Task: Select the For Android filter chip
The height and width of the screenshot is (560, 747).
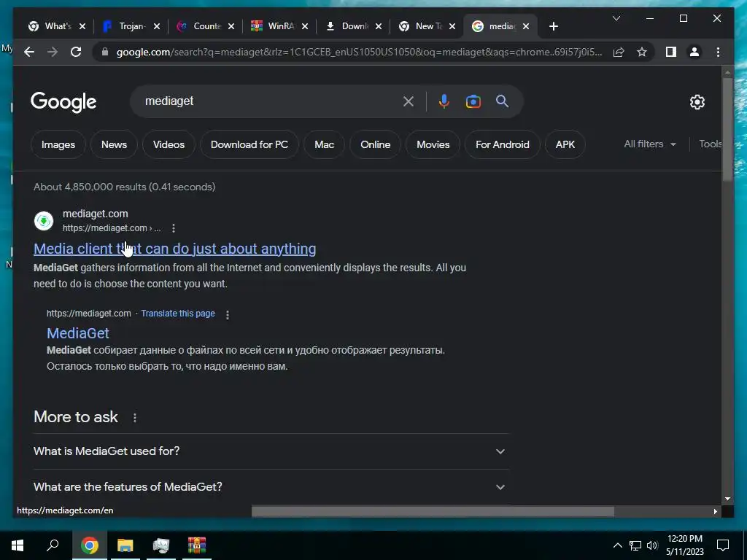Action: (x=502, y=144)
